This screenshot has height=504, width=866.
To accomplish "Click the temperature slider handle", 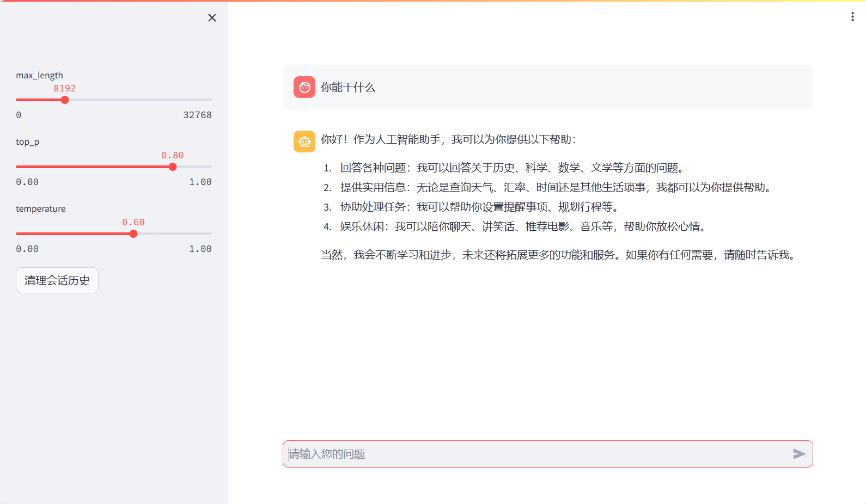I will tap(133, 234).
